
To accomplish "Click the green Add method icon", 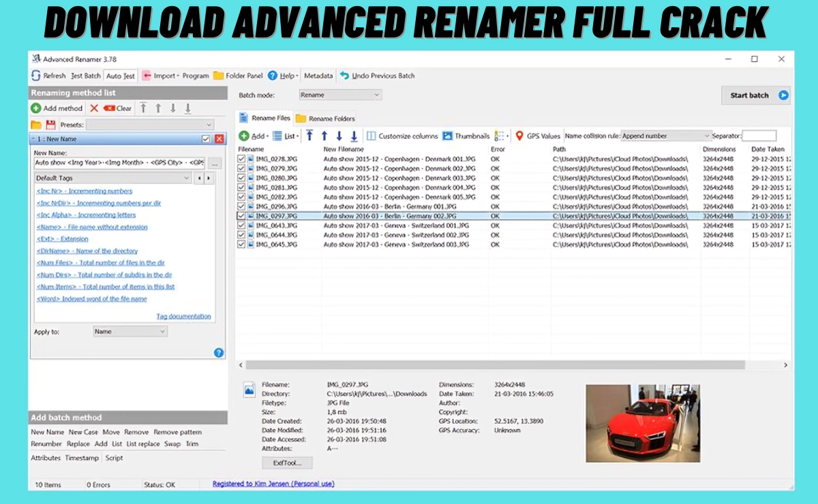I will point(36,108).
